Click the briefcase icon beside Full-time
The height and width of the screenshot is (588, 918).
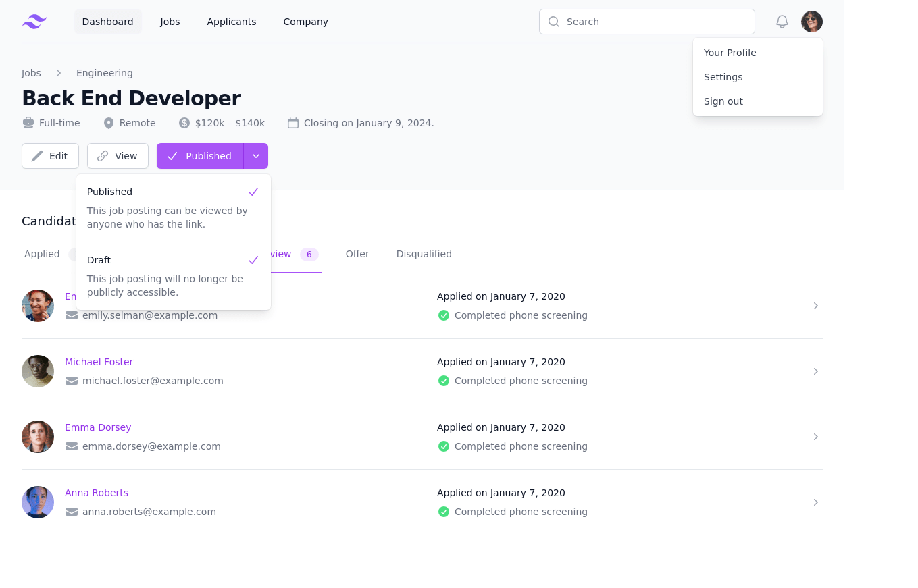(28, 122)
